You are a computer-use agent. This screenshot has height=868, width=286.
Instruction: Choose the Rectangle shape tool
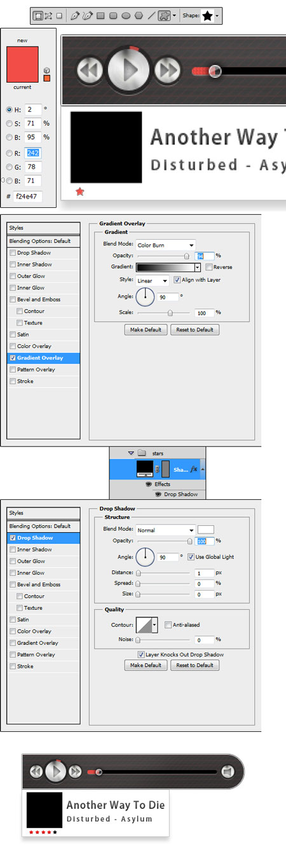coord(100,15)
